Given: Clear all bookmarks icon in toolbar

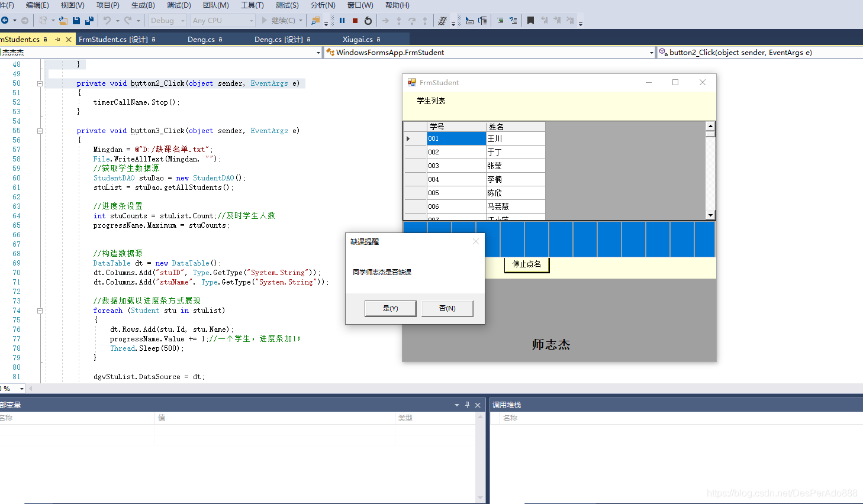Looking at the screenshot, I should pos(570,21).
